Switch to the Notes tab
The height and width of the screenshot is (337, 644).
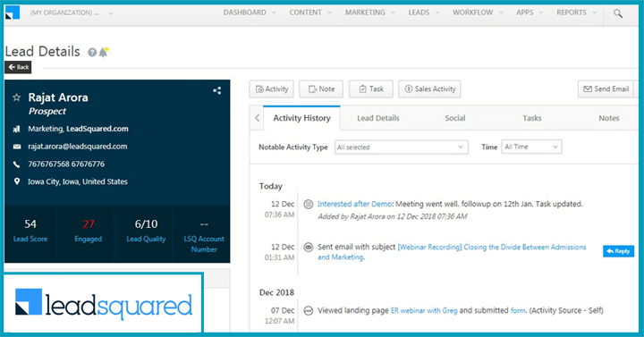tap(609, 118)
